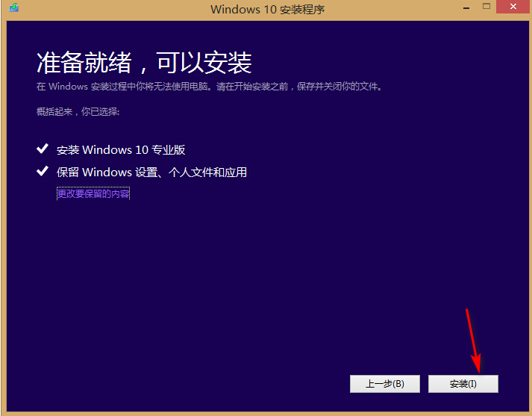This screenshot has height=416, width=532.
Task: Go back with the 上一步(B) button
Action: 385,384
